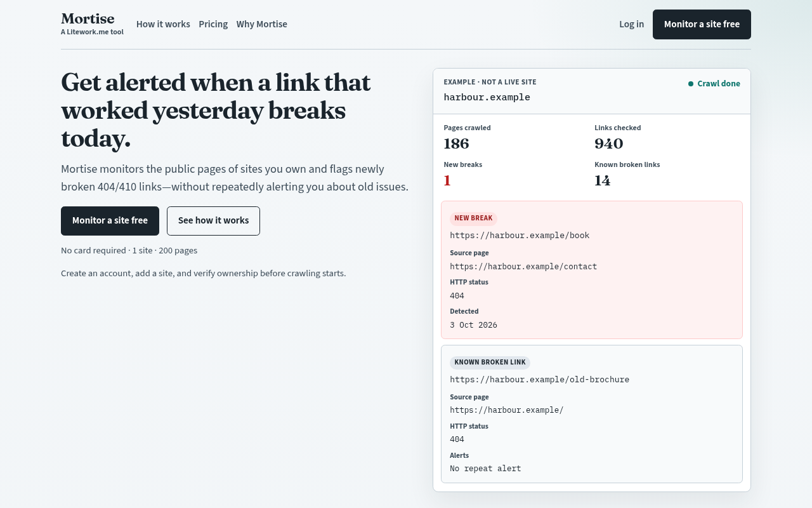Click the harbour.example/old-brochure URL
Viewport: 812px width, 508px height.
[540, 380]
